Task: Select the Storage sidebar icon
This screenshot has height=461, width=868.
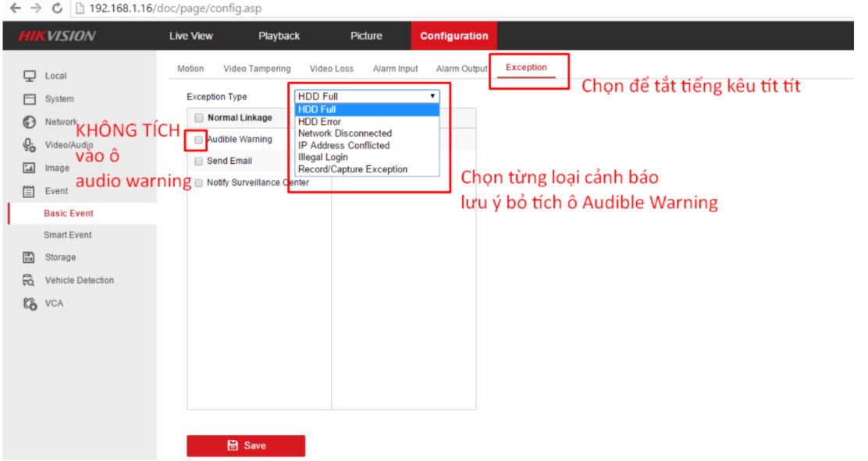Action: (26, 257)
